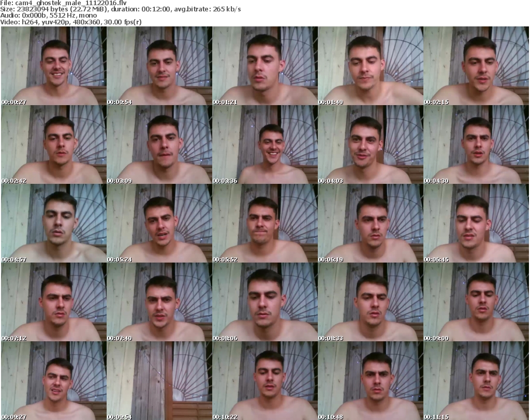Select the frame stamped 00:03:36
530x420 pixels.
[264, 144]
